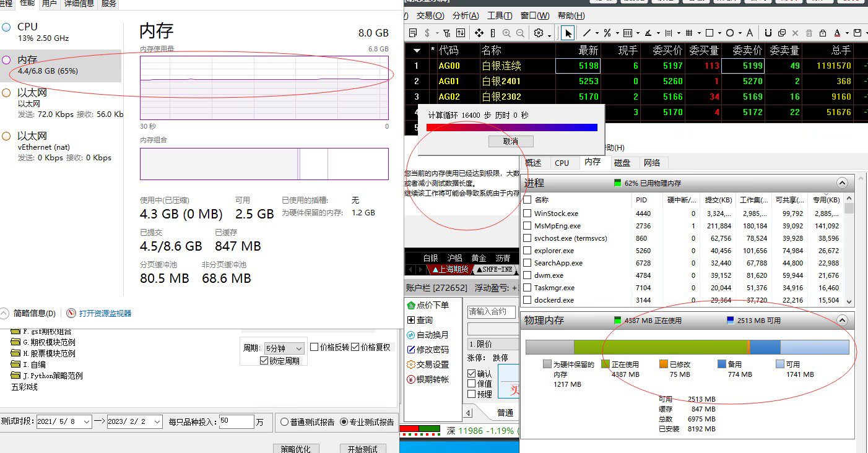Open the 1.限价 order type dropdown
Screen dimensions: 868x453
click(493, 344)
